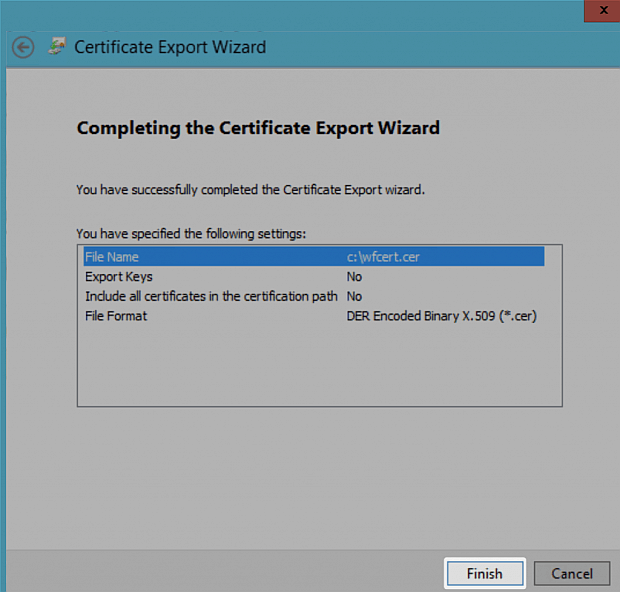Screen dimensions: 620x592
Task: Click the Finish button
Action: tap(485, 573)
